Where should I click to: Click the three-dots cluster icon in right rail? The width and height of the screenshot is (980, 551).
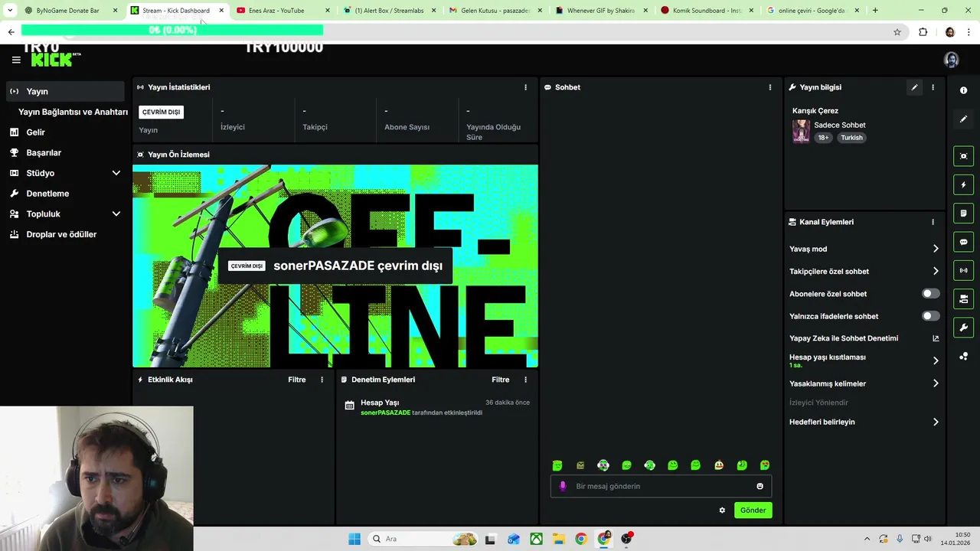963,356
